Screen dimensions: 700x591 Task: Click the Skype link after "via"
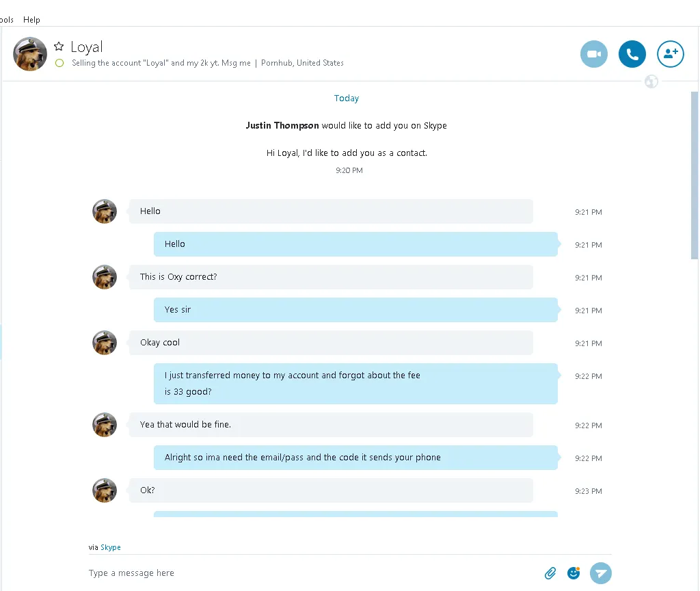pyautogui.click(x=111, y=547)
